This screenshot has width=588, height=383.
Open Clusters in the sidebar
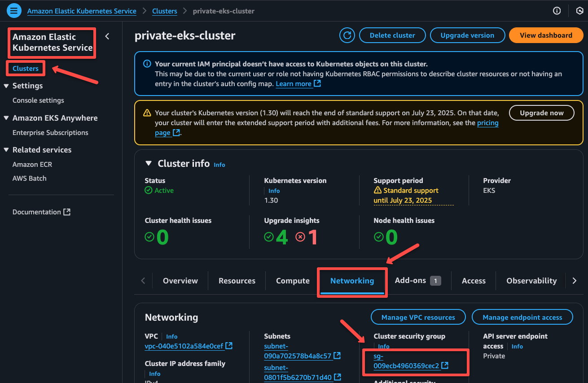26,68
